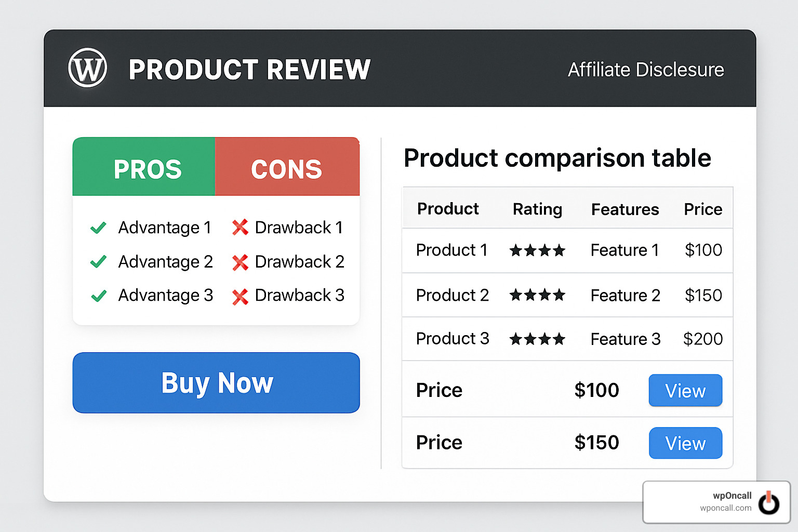Image resolution: width=798 pixels, height=532 pixels.
Task: Select the Product 3 cell
Action: pyautogui.click(x=453, y=339)
